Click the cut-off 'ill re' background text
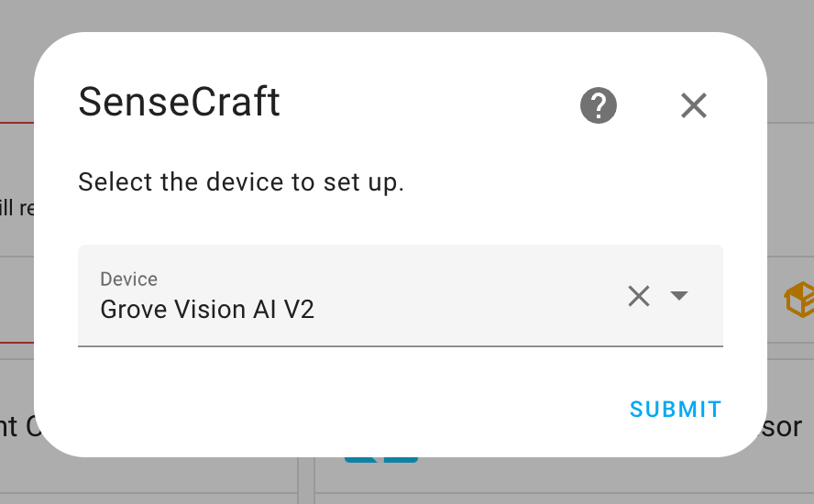Viewport: 814px width, 504px height. 16,208
